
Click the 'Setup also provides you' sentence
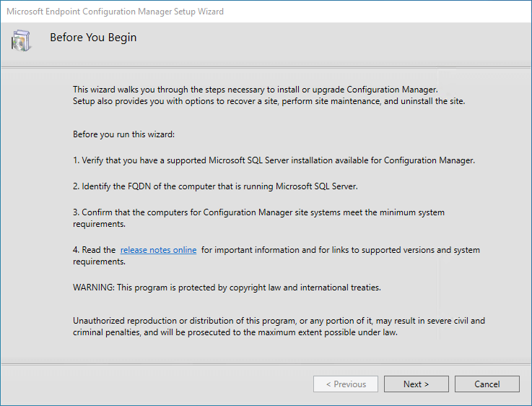pos(269,101)
